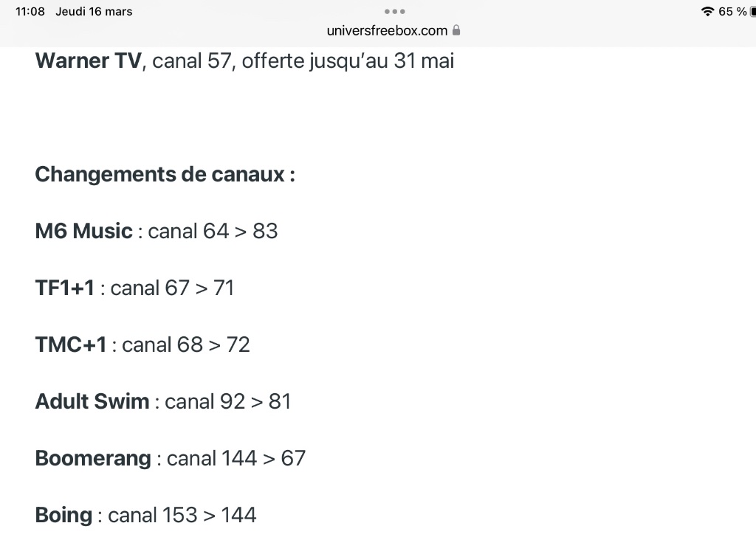Tap the battery icon in status bar
Viewport: 756px width, 554px height.
[x=752, y=12]
